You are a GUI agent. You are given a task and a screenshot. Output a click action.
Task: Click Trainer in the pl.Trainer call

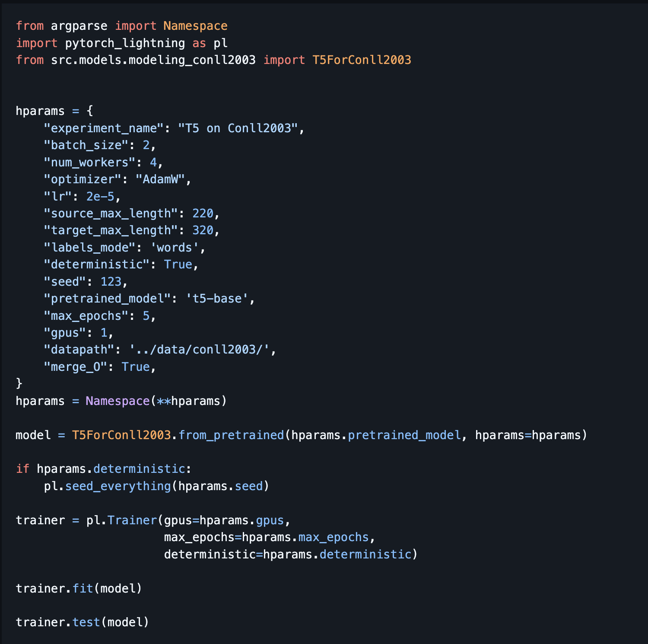point(132,520)
